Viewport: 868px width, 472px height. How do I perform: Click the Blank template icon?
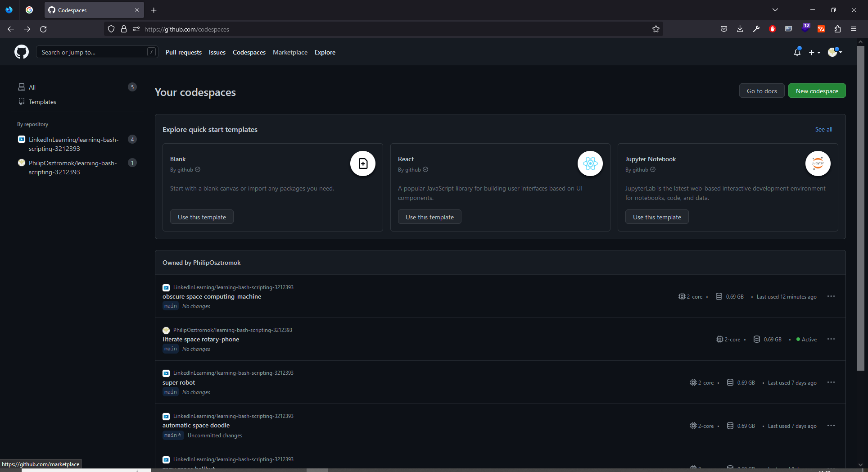tap(363, 163)
